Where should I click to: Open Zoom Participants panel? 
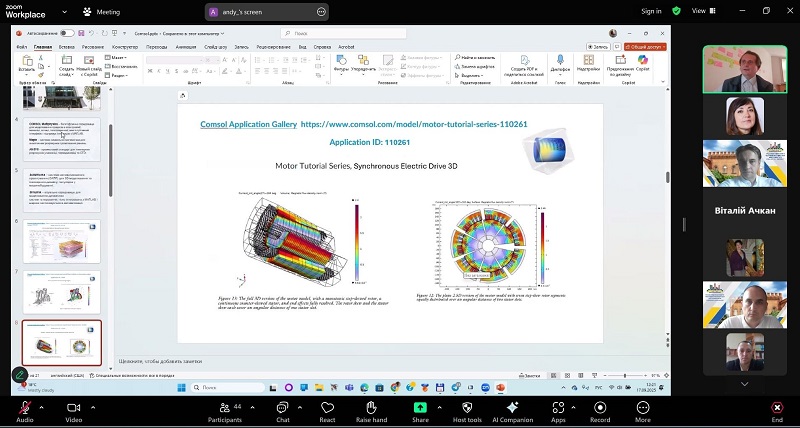point(224,411)
